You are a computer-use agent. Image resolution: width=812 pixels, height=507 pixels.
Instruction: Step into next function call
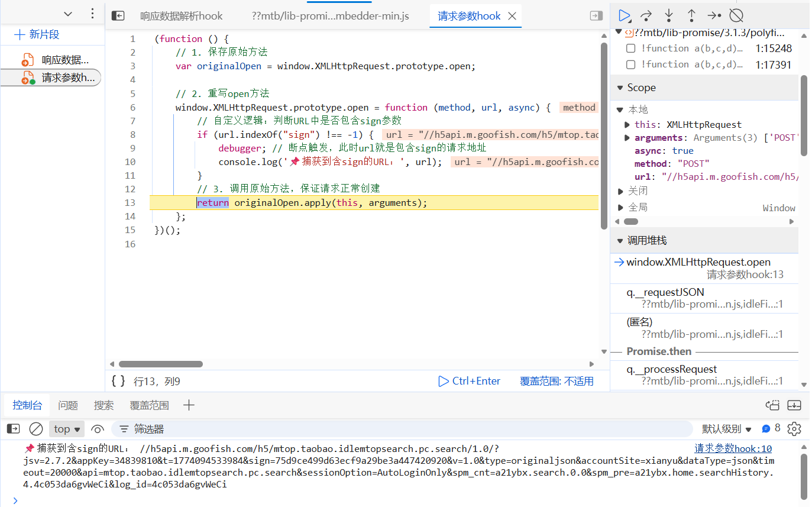[669, 15]
